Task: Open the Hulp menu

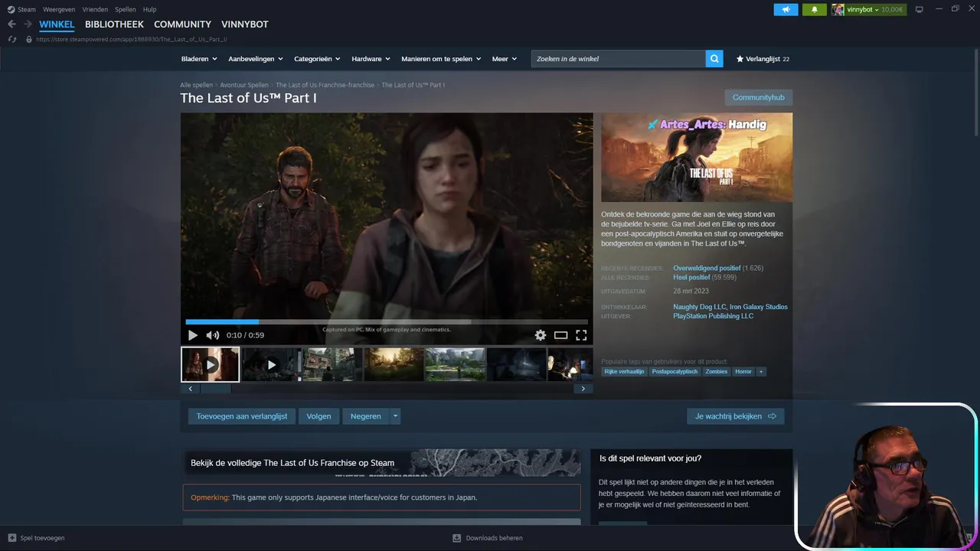Action: tap(149, 9)
